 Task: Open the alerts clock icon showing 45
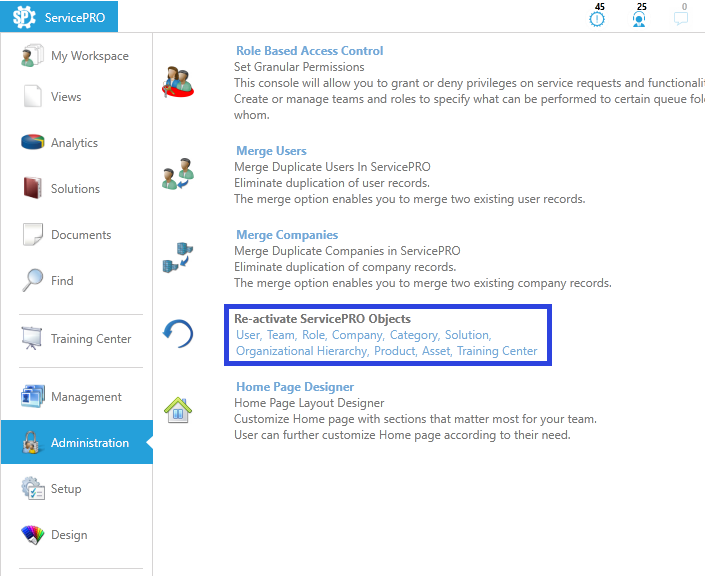597,19
